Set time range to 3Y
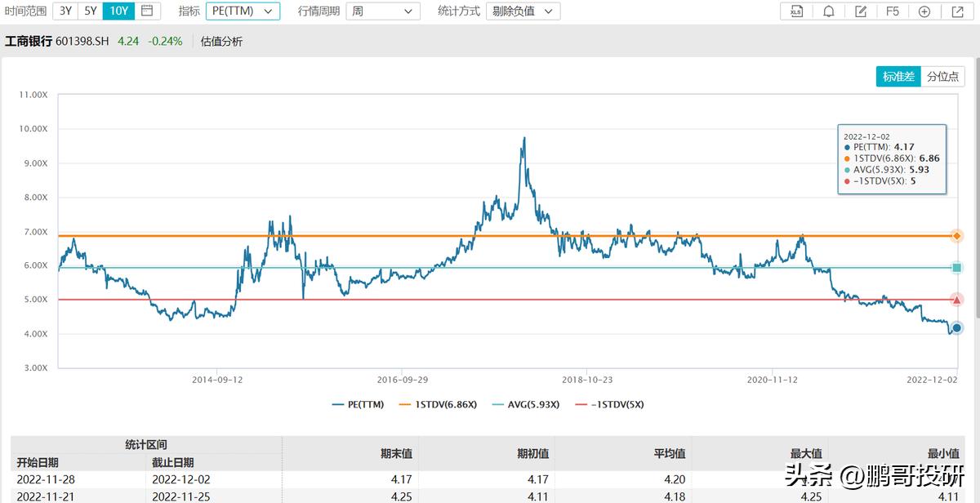Viewport: 980px width, 503px height. point(65,11)
